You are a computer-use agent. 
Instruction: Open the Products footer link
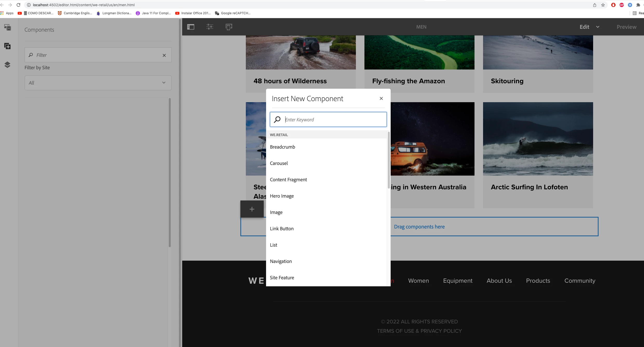538,281
